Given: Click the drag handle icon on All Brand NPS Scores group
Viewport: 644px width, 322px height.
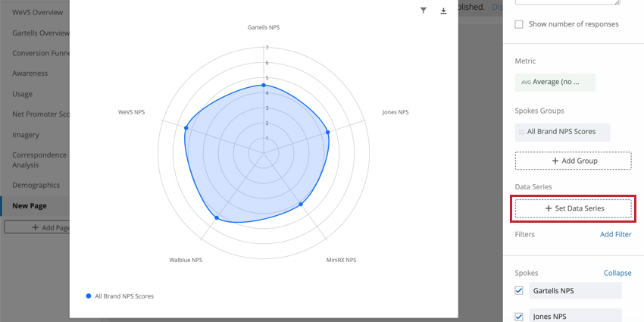Looking at the screenshot, I should tap(521, 133).
